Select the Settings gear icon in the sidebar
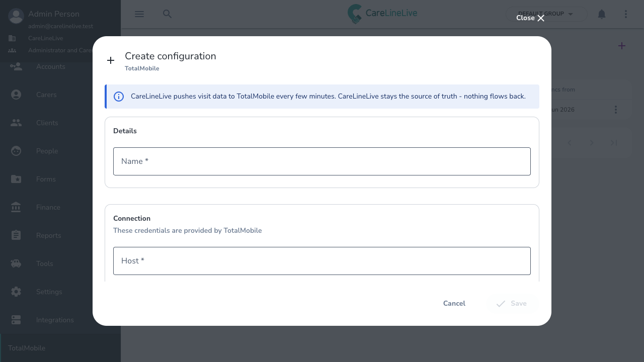Screen dimensions: 644x362 point(16,292)
